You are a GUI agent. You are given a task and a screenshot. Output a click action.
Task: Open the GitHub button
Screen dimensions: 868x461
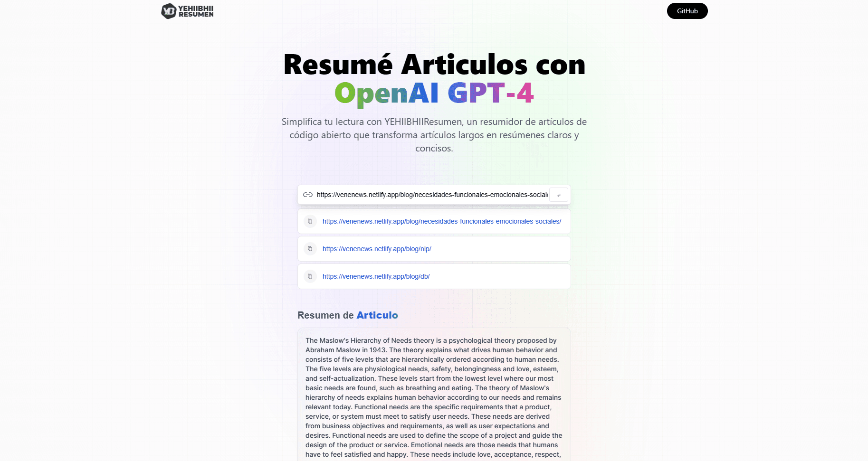pyautogui.click(x=687, y=11)
